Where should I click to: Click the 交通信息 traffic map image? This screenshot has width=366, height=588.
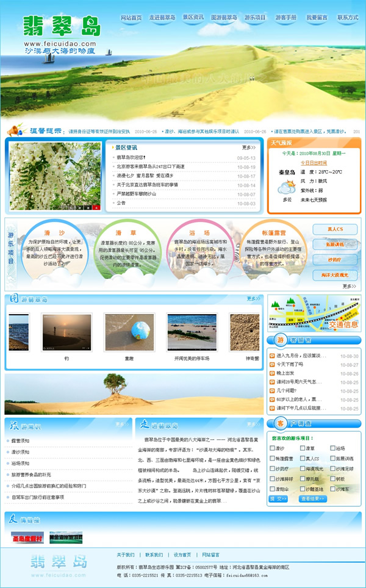tap(314, 314)
